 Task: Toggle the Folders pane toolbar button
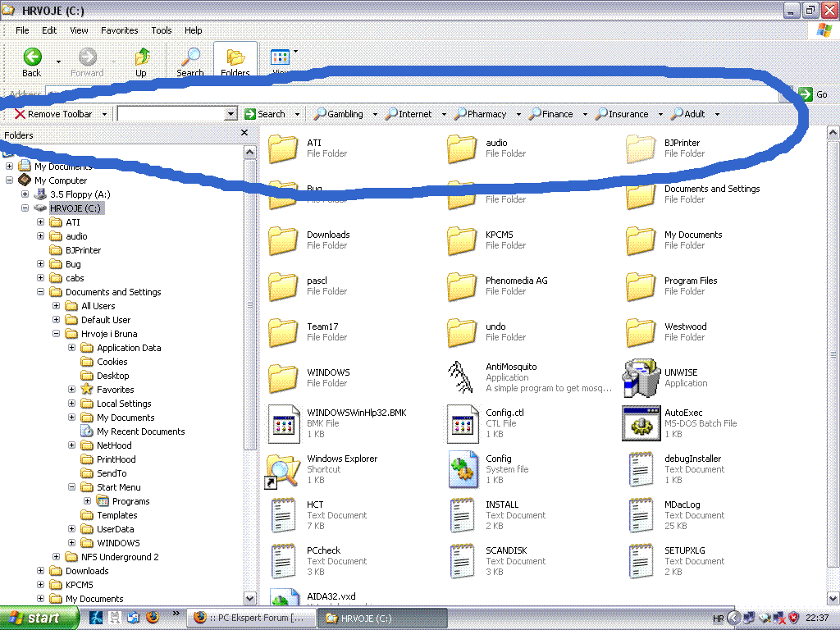[235, 61]
